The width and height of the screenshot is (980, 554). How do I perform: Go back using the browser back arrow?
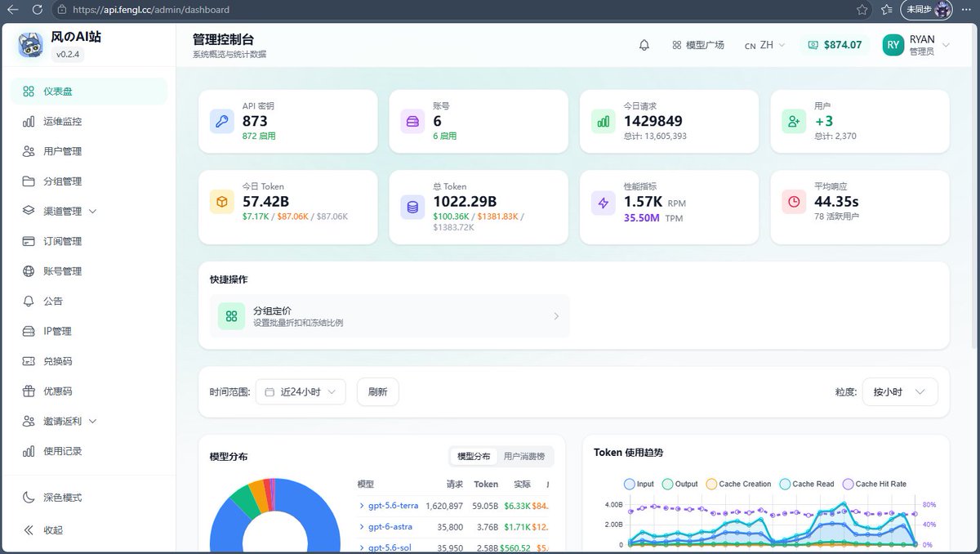13,10
